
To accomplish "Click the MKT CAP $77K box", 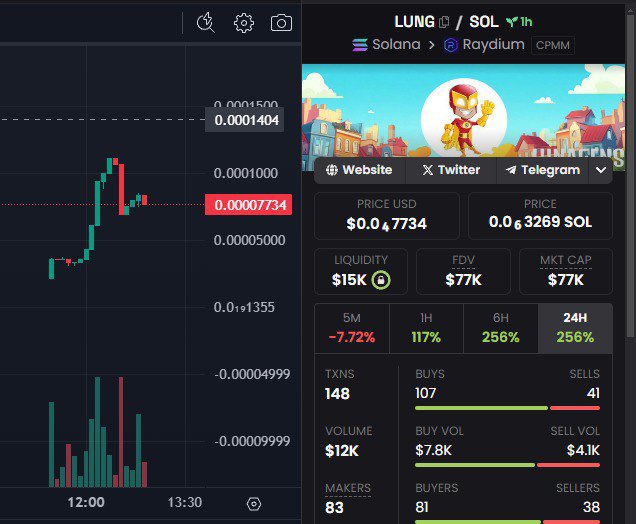I will (566, 271).
